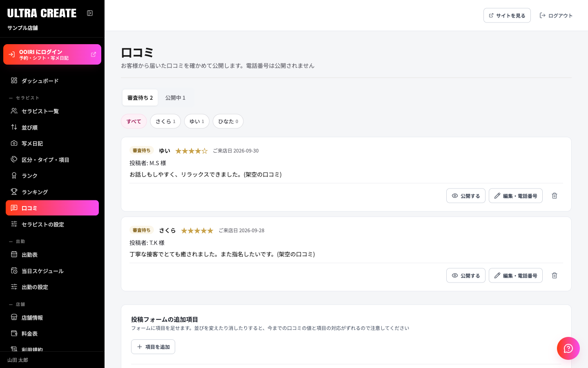This screenshot has height=368, width=588.
Task: Click the star rating on ゆい's review
Action: [192, 151]
